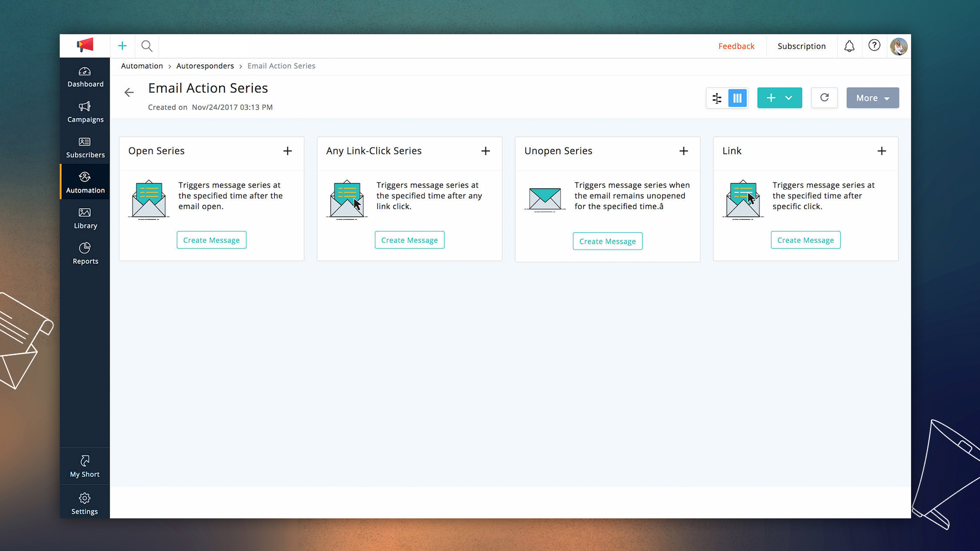This screenshot has height=551, width=980.
Task: Open the search magnifier icon
Action: point(146,45)
